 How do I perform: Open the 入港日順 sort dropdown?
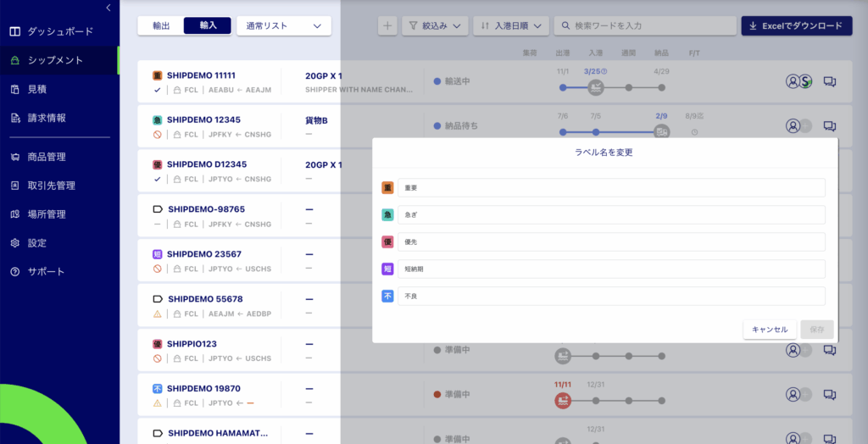(x=511, y=26)
